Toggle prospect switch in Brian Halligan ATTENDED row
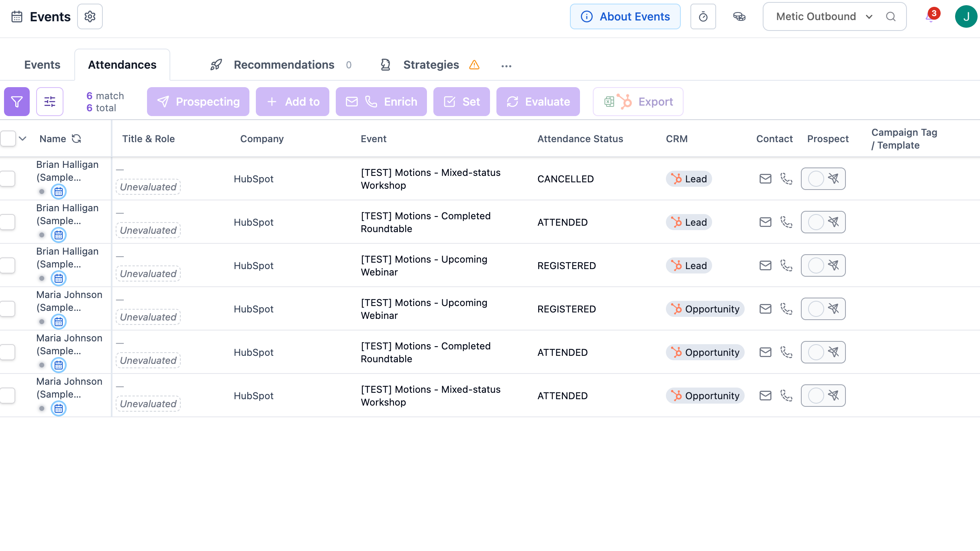 [x=823, y=222]
